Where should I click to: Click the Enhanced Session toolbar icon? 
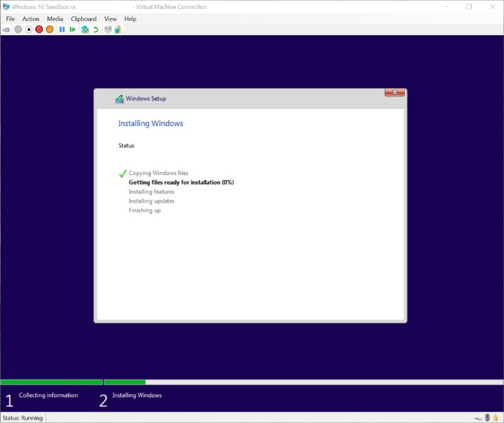[108, 30]
